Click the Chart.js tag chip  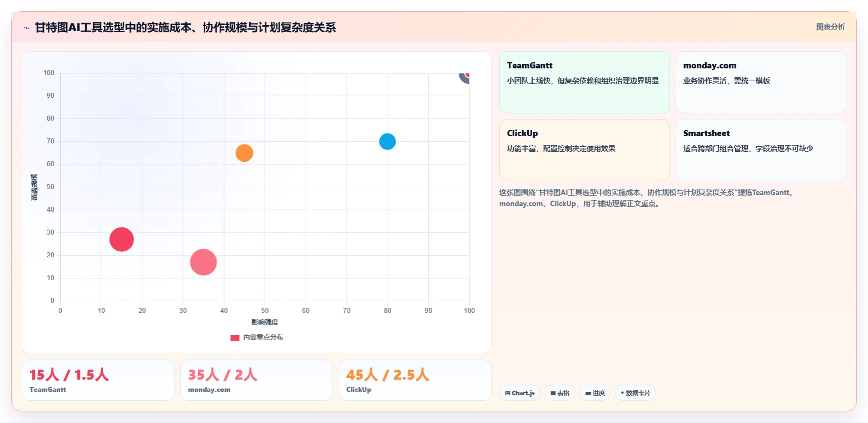point(520,393)
